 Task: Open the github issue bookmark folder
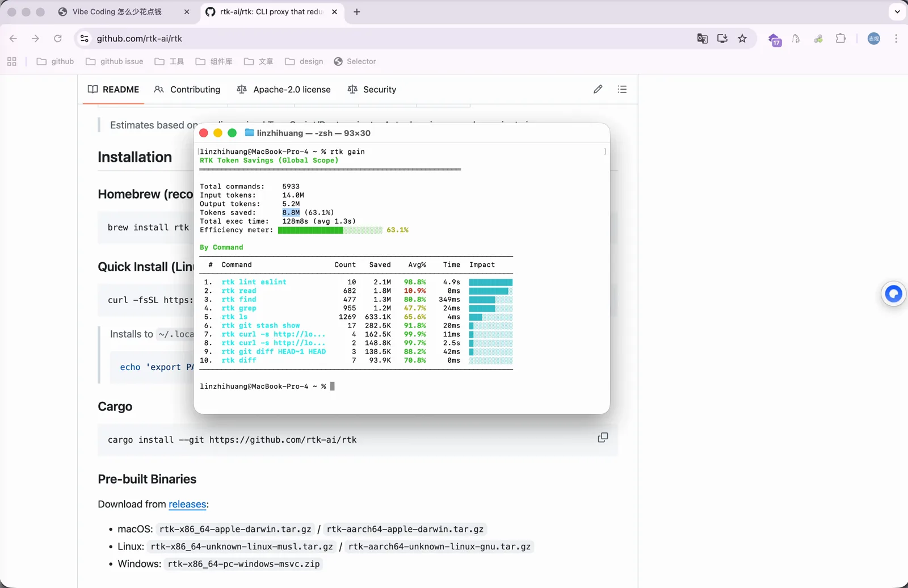pos(114,61)
